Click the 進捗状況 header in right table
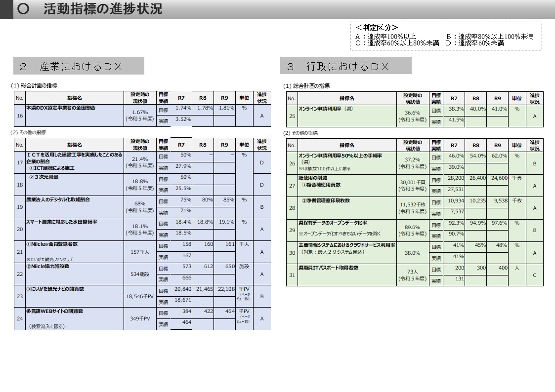The height and width of the screenshot is (392, 555). 534,98
